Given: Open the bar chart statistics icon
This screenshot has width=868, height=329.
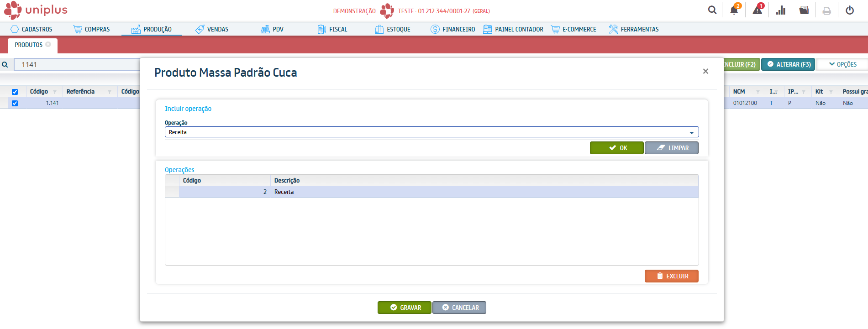Looking at the screenshot, I should click(x=781, y=10).
